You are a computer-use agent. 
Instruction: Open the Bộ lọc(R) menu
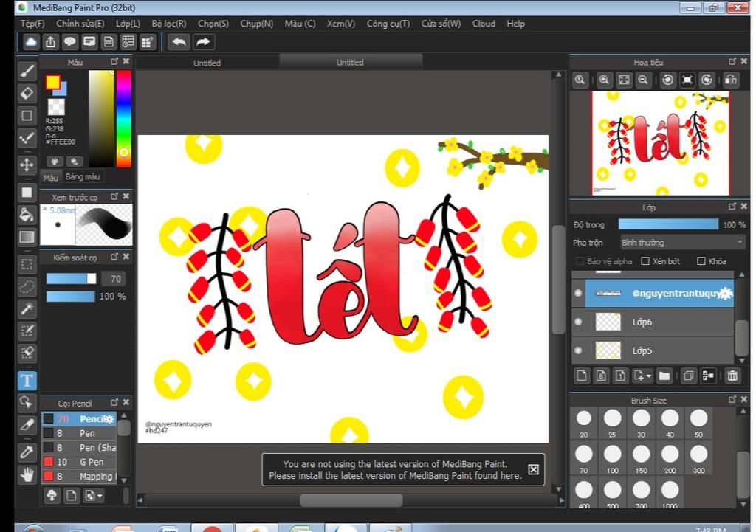tap(169, 24)
